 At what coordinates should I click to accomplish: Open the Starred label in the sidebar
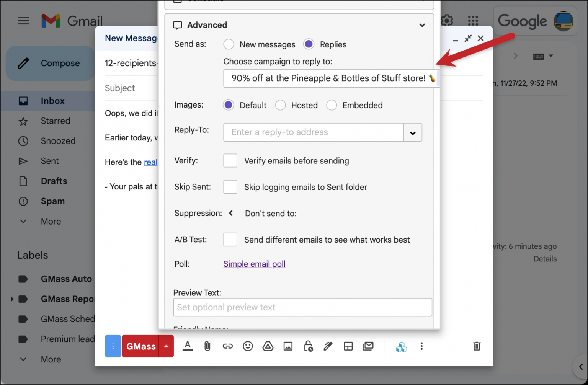[55, 121]
